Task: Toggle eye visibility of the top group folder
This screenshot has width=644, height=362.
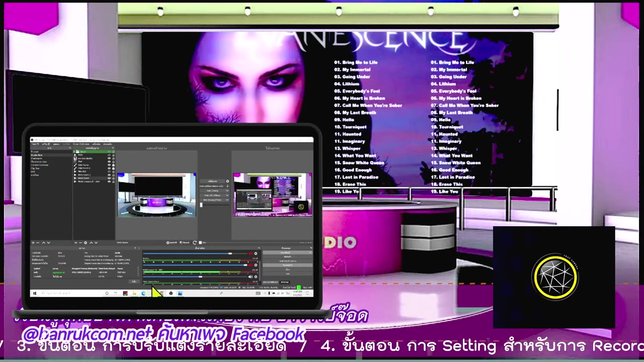Action: click(x=109, y=152)
